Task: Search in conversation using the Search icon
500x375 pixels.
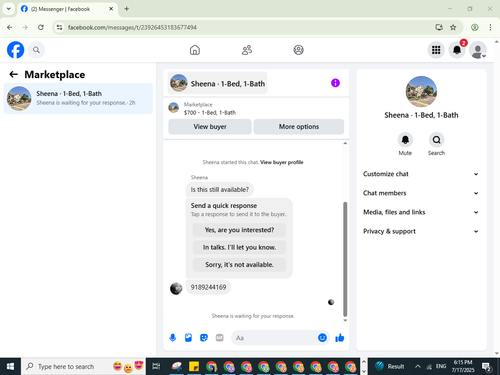Action: (436, 140)
